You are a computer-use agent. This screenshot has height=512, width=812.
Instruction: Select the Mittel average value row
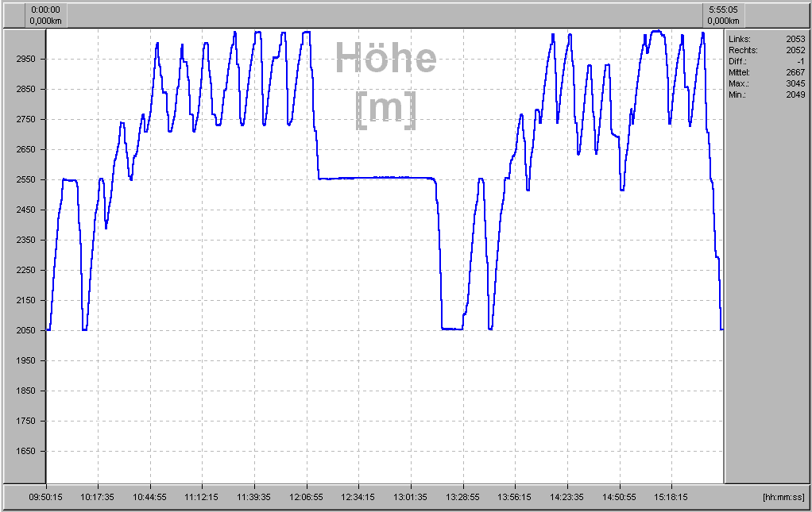pyautogui.click(x=766, y=72)
